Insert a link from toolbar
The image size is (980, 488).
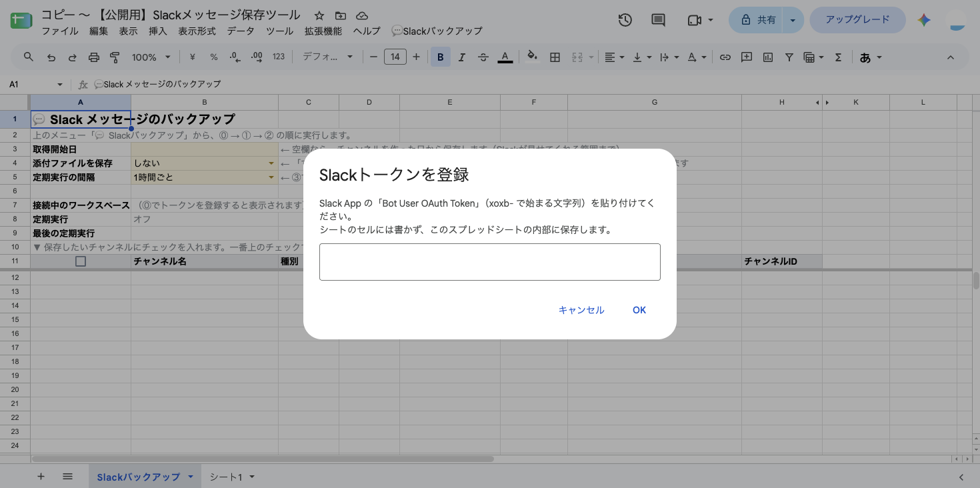coord(725,57)
